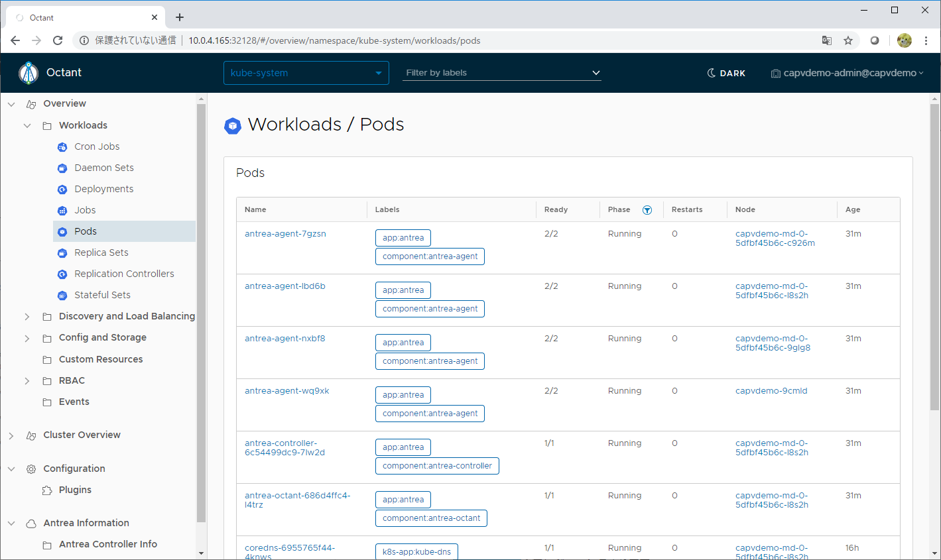Viewport: 941px width, 560px height.
Task: Open pod antrea-agent-wq9xk
Action: 286,391
